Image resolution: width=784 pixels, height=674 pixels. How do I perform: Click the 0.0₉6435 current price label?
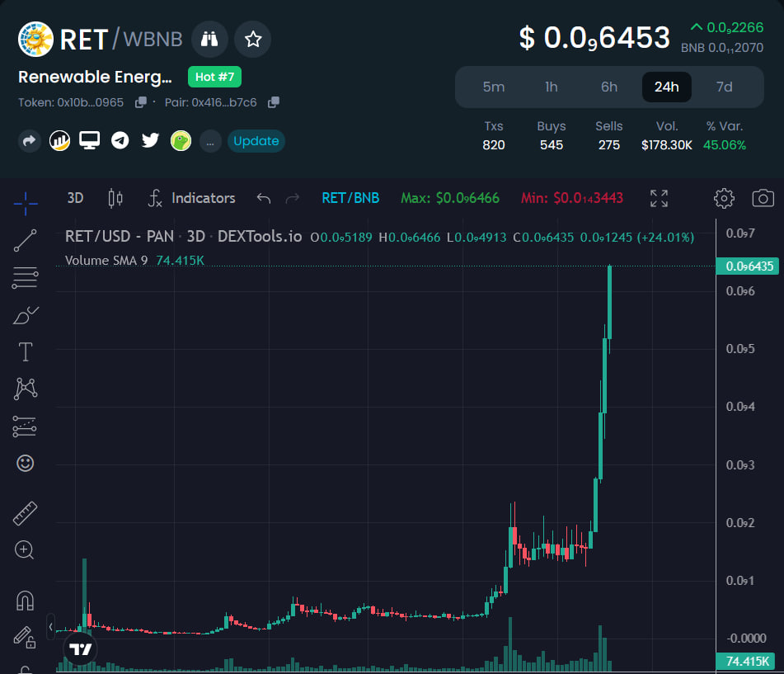(748, 266)
